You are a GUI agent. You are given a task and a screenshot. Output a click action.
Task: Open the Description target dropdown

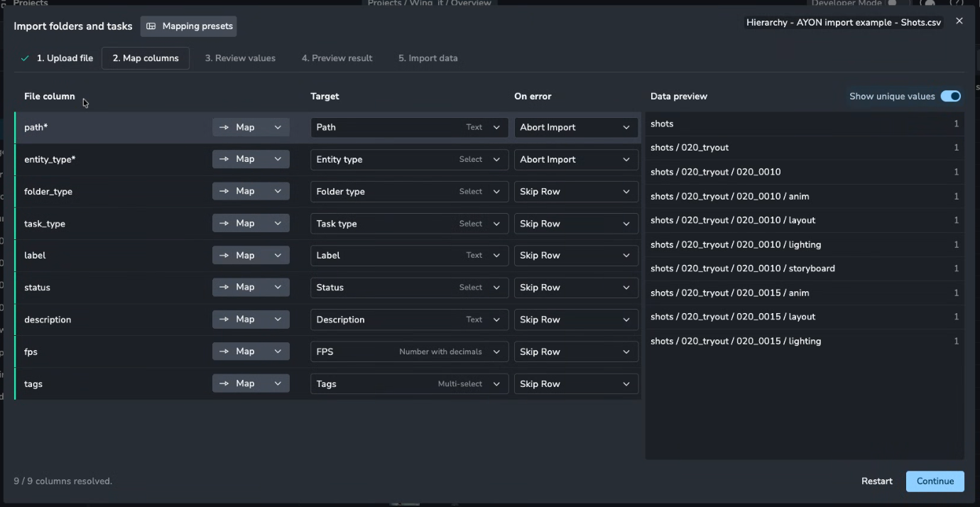click(409, 320)
